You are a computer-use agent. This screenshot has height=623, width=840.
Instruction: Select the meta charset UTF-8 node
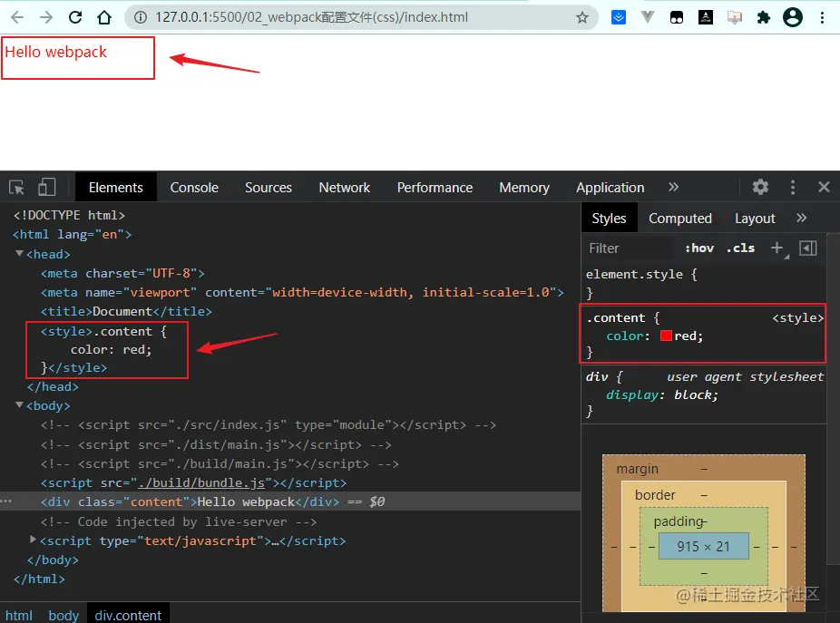click(122, 273)
